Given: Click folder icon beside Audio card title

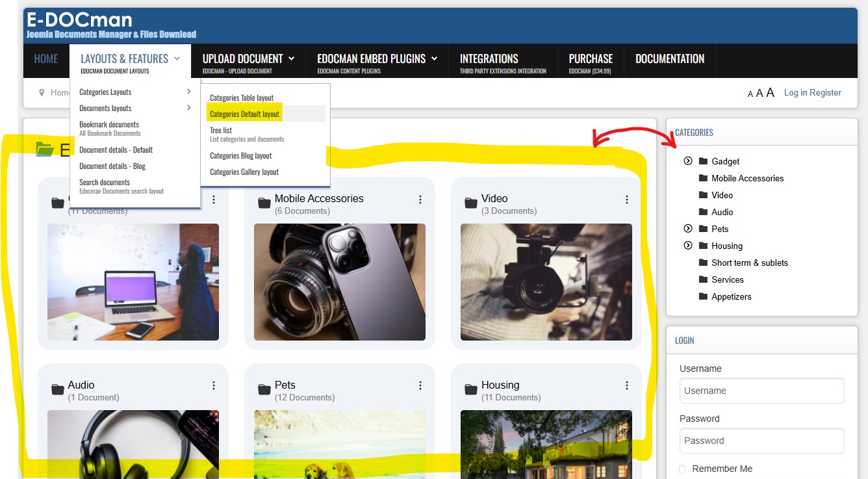Looking at the screenshot, I should [58, 390].
